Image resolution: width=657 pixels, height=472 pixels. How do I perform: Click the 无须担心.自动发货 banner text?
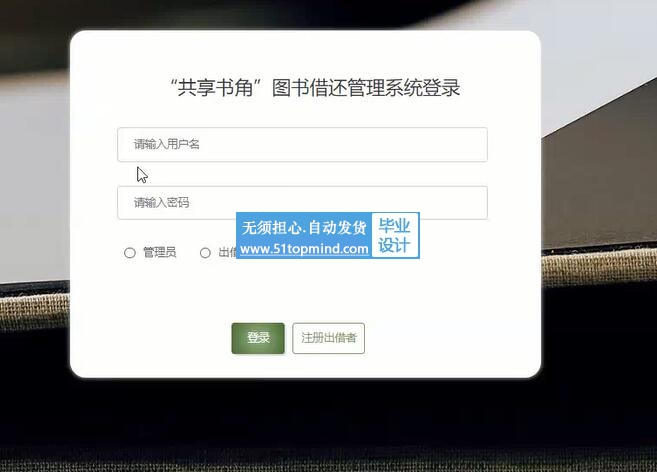click(x=304, y=228)
